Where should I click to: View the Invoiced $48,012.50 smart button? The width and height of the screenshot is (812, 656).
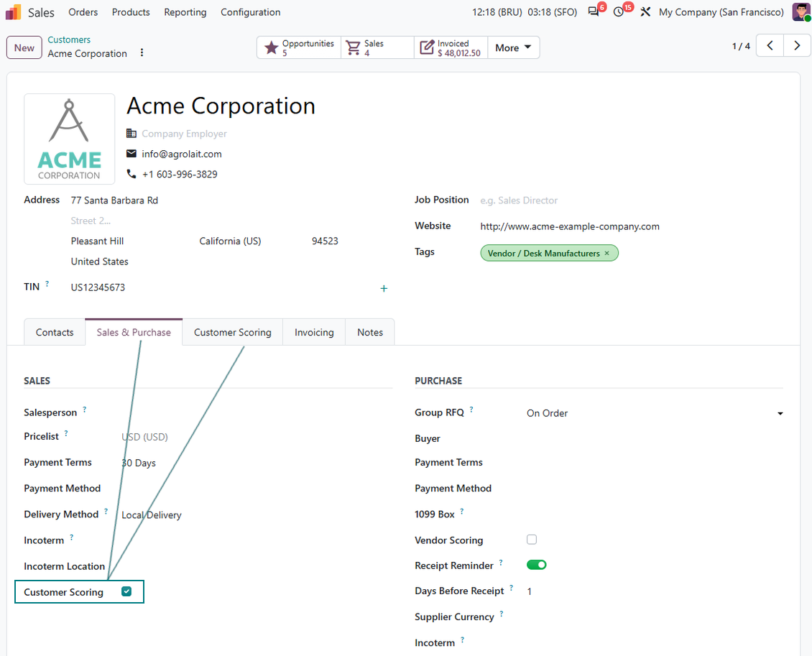451,47
